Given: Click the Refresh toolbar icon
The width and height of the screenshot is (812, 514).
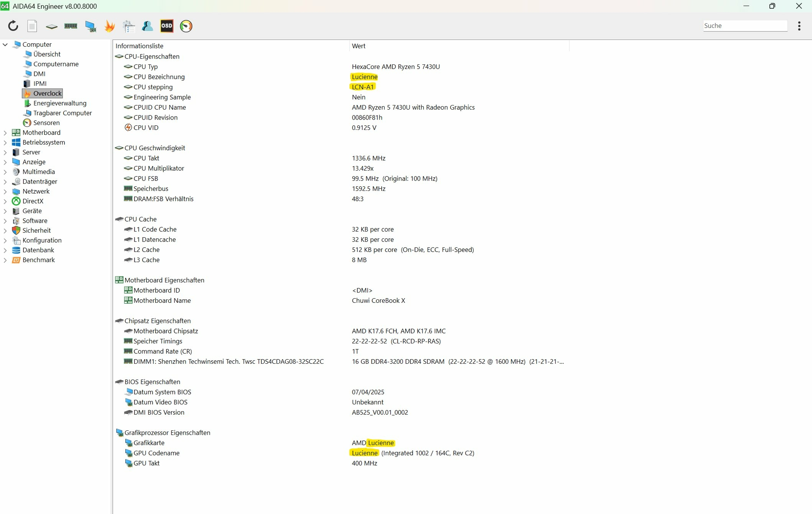Looking at the screenshot, I should [13, 26].
